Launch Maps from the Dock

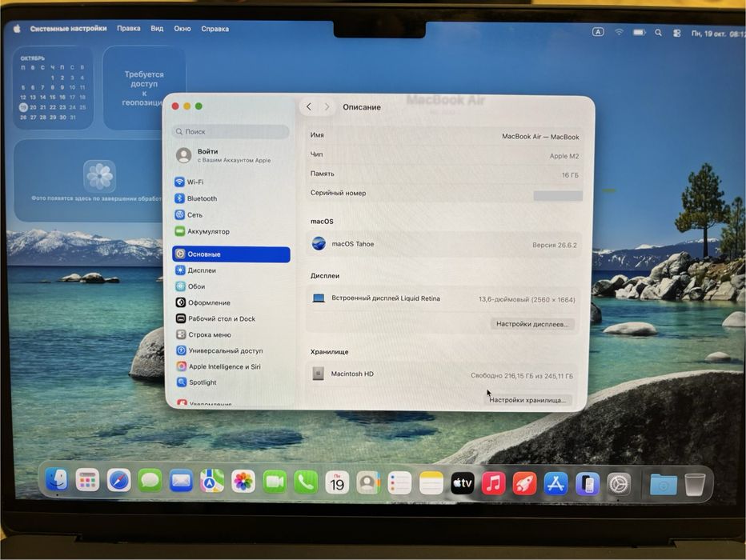click(x=212, y=482)
